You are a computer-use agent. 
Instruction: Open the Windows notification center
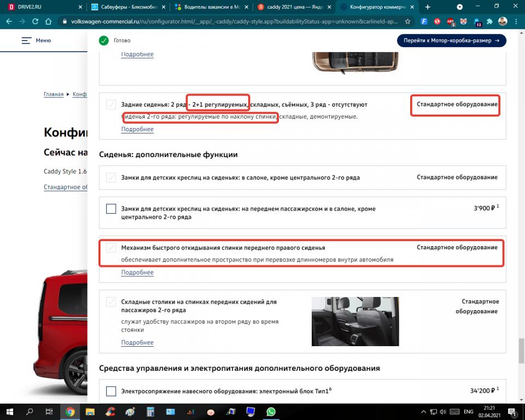click(x=512, y=412)
